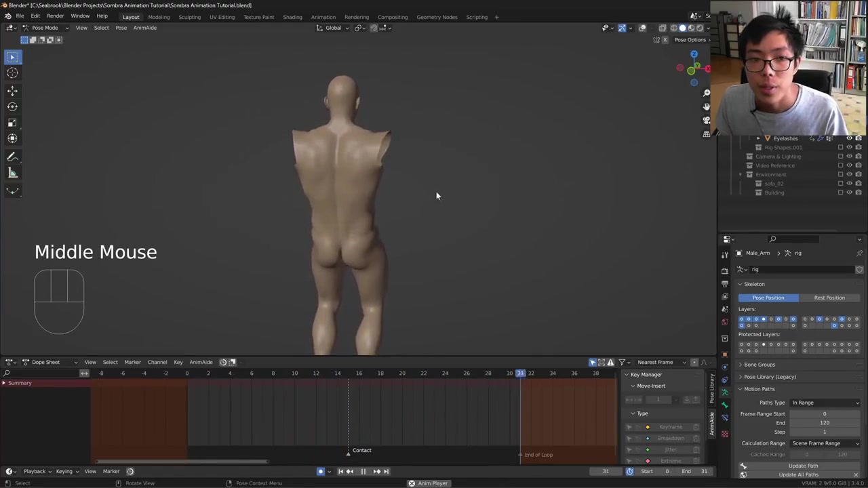Activate the Annotate pencil tool
The width and height of the screenshot is (868, 488).
click(x=12, y=157)
